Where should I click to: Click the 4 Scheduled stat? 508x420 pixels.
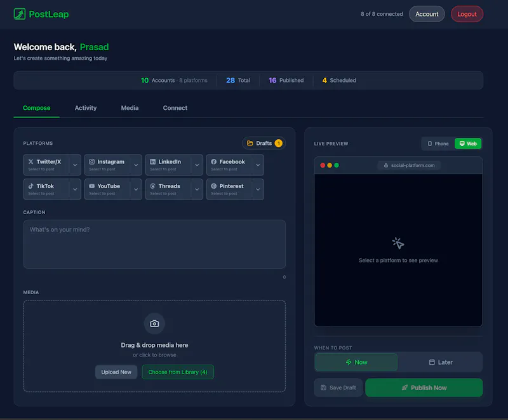(339, 80)
